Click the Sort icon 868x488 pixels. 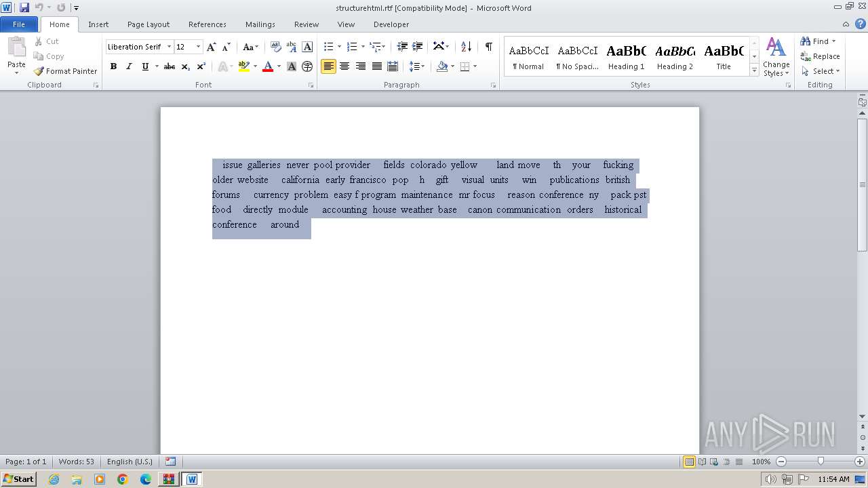[x=466, y=47]
